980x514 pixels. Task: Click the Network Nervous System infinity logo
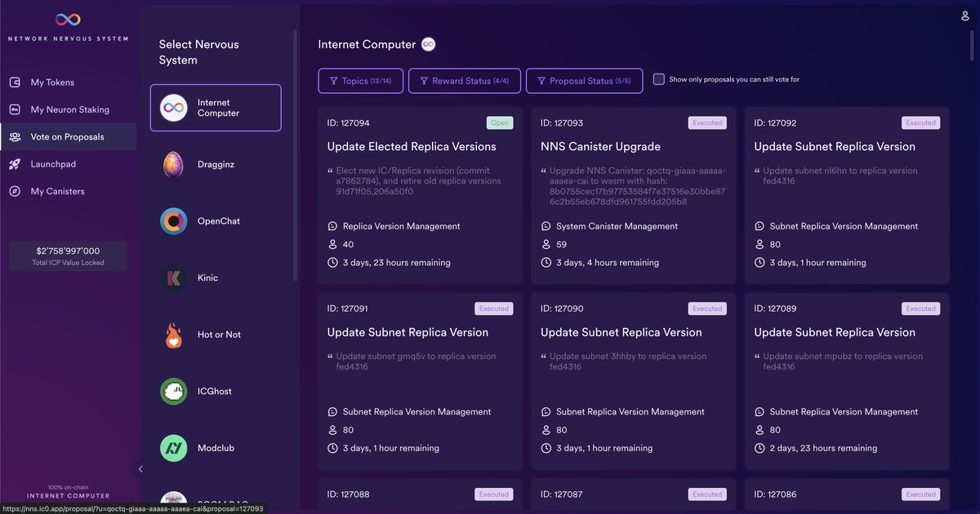(x=68, y=20)
